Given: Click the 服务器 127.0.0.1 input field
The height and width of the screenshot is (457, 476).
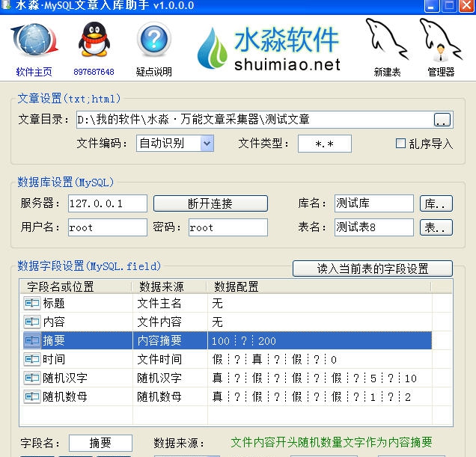Looking at the screenshot, I should click(108, 203).
